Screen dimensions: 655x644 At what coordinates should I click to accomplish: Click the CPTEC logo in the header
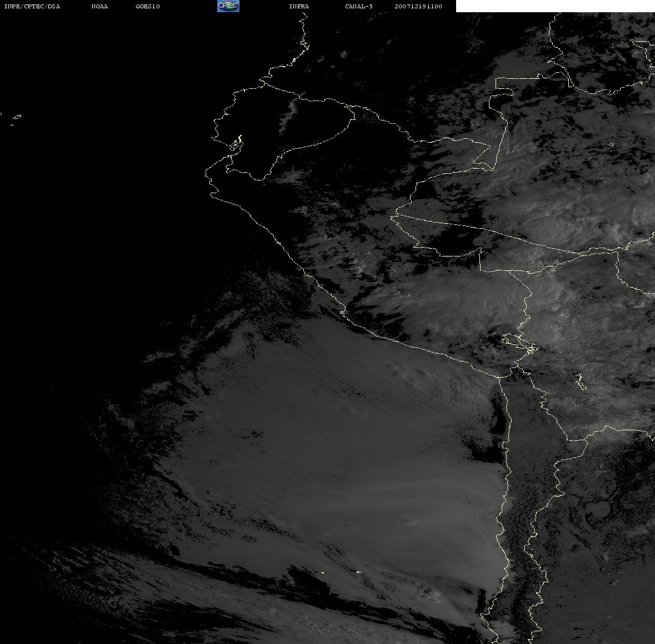(228, 6)
